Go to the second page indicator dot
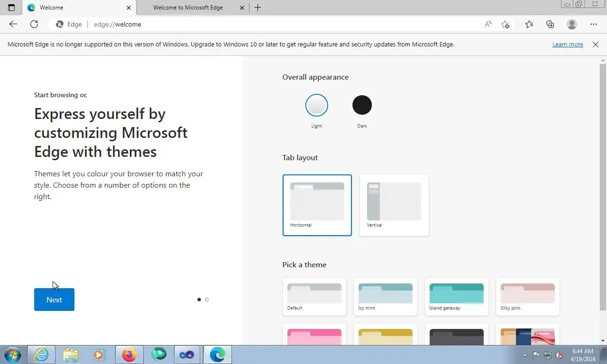This screenshot has width=607, height=364. pyautogui.click(x=207, y=300)
